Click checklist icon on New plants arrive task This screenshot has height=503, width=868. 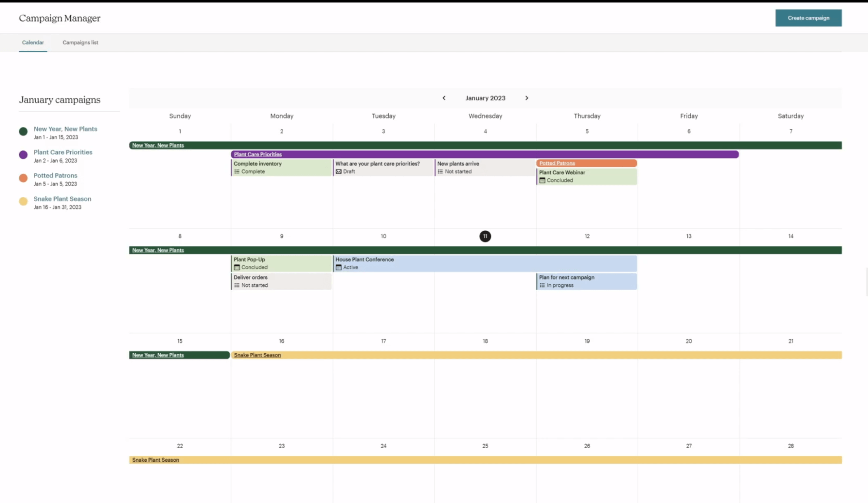coord(440,172)
